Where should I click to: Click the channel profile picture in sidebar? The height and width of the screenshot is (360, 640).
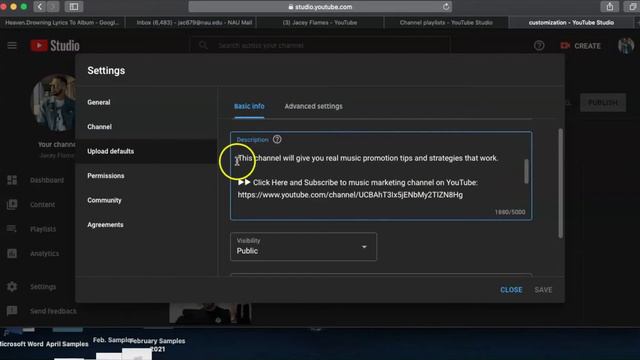coord(53,102)
